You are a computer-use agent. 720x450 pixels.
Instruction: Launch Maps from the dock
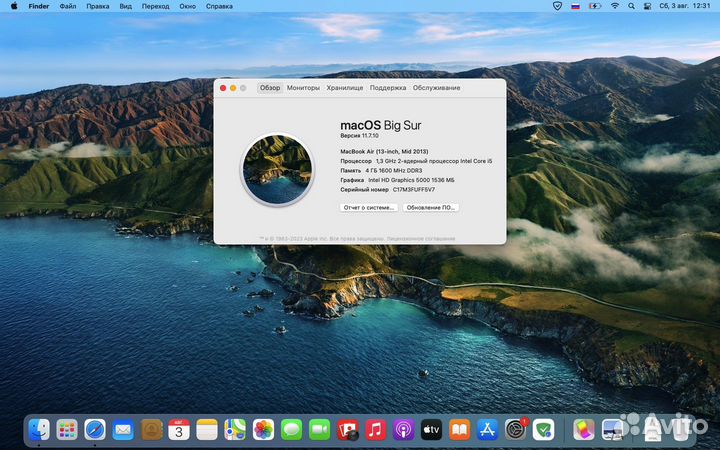235,430
